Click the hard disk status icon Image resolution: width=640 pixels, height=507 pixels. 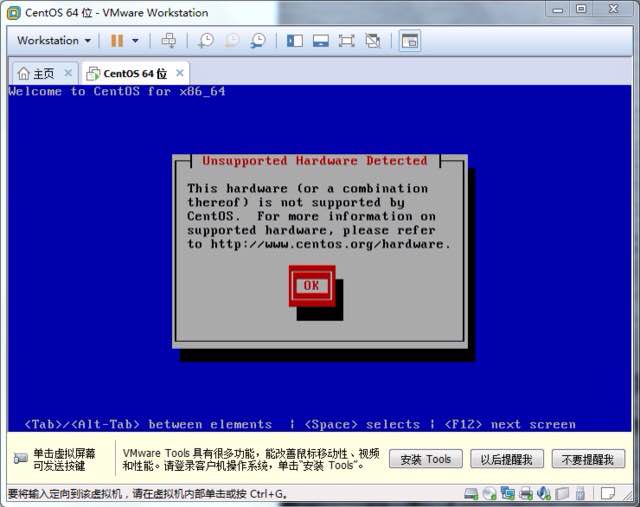click(471, 494)
